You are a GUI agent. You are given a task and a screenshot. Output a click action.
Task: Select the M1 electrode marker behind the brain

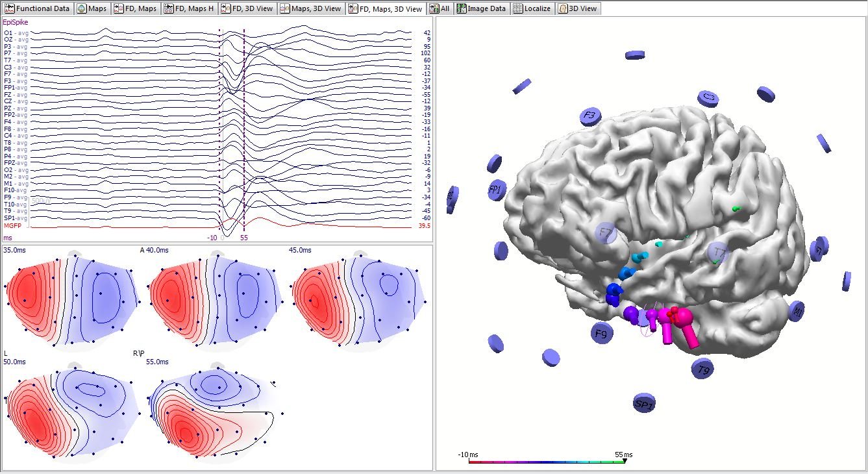point(797,311)
